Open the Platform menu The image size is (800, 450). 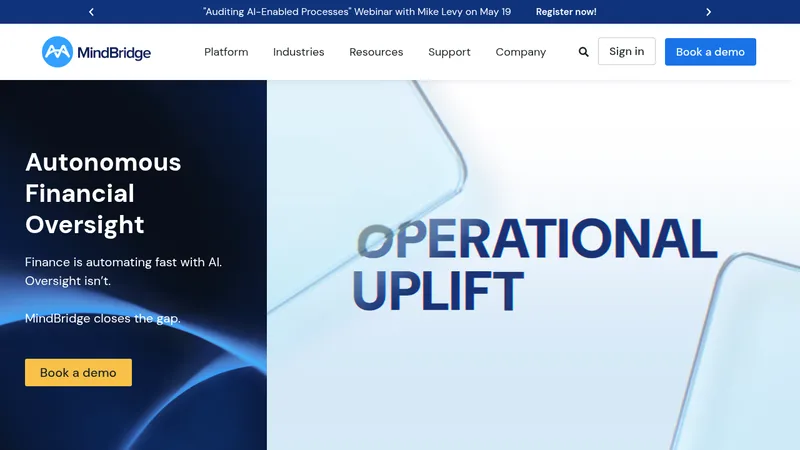[x=226, y=52]
